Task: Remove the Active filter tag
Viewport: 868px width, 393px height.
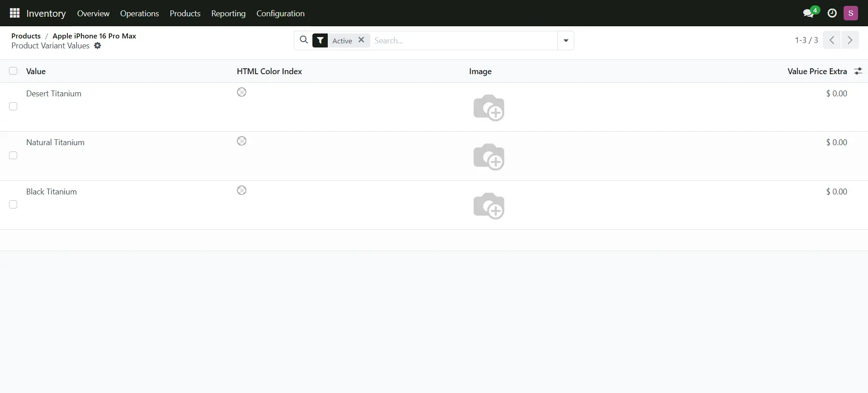Action: point(361,40)
